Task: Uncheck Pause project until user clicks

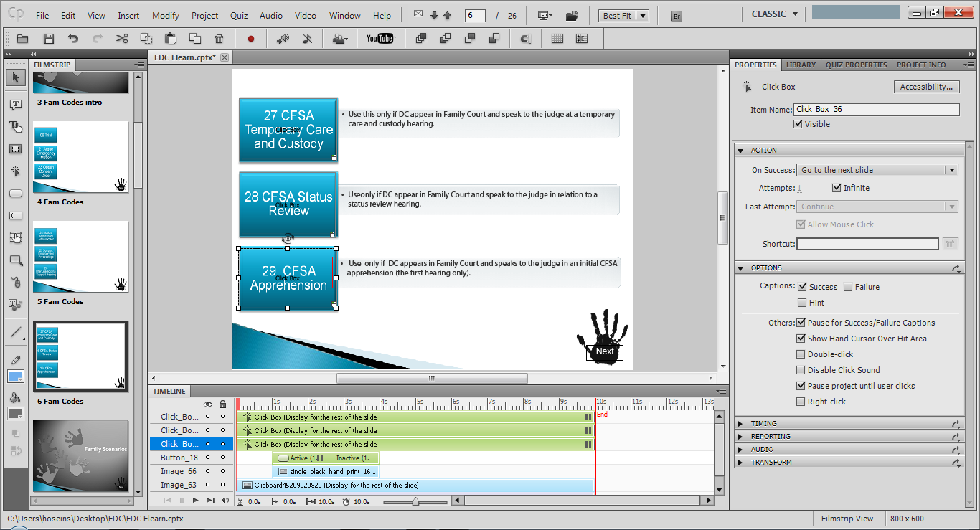Action: coord(800,385)
